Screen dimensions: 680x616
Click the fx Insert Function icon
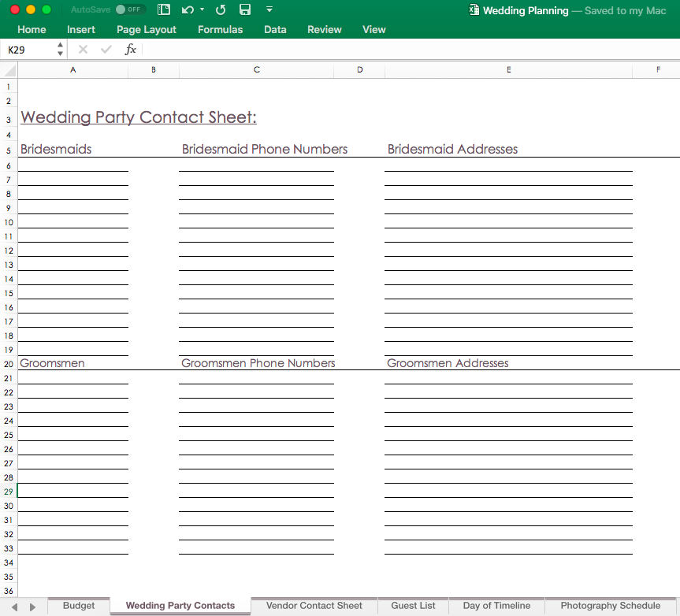(x=131, y=50)
